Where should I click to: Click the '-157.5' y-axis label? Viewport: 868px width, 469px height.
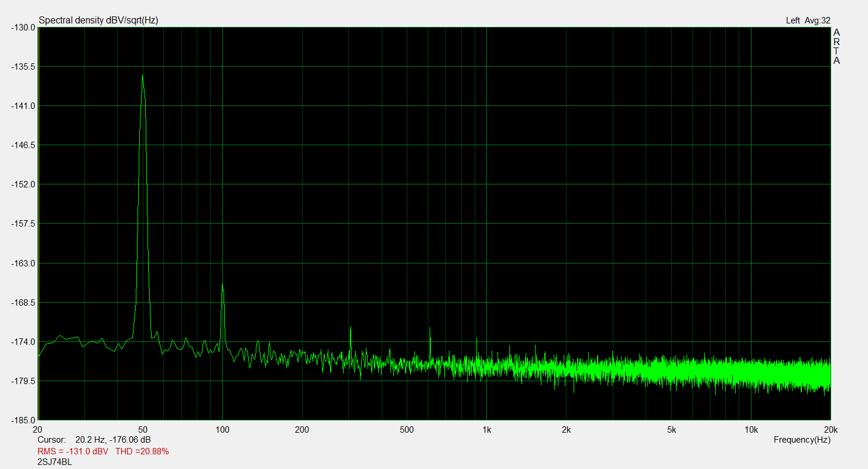(23, 224)
